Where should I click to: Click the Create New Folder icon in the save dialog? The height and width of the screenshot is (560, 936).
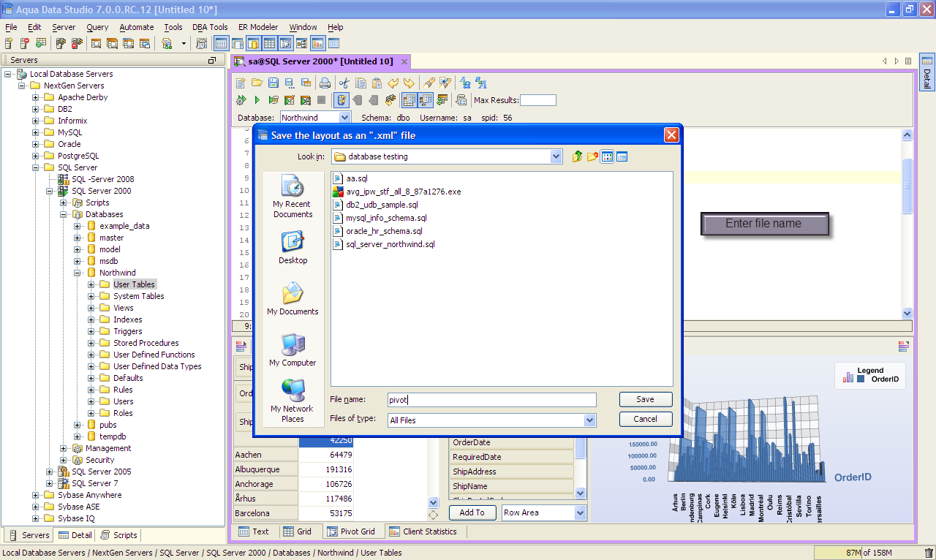pos(592,156)
